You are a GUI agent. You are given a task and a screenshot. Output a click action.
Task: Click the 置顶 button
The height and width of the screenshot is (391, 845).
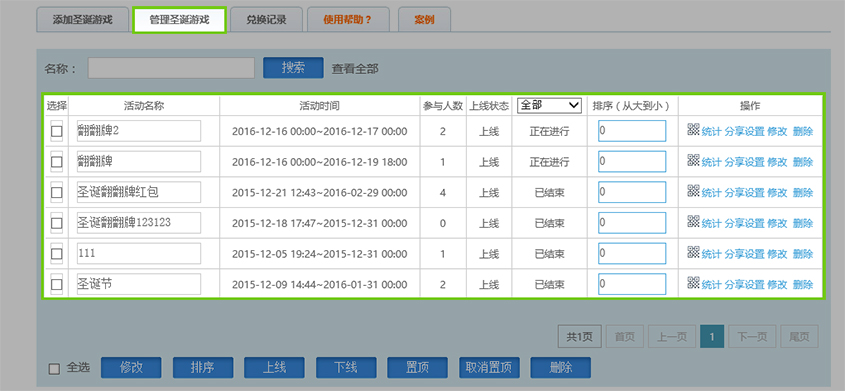coord(417,368)
